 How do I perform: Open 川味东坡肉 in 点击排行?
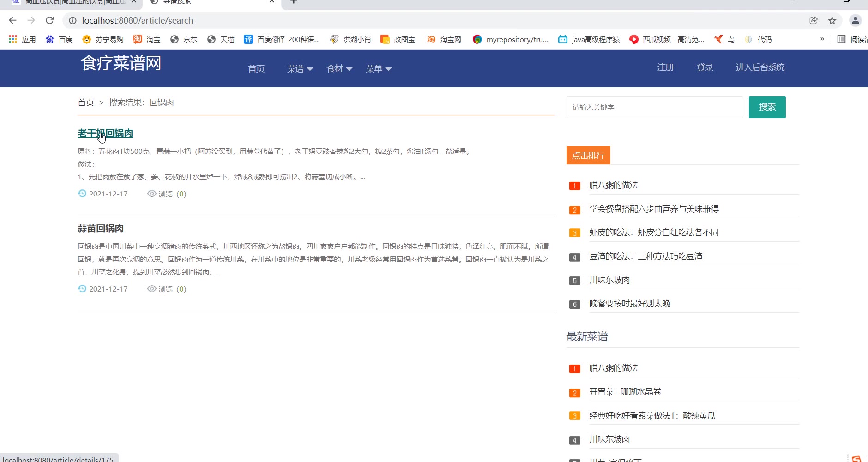609,280
